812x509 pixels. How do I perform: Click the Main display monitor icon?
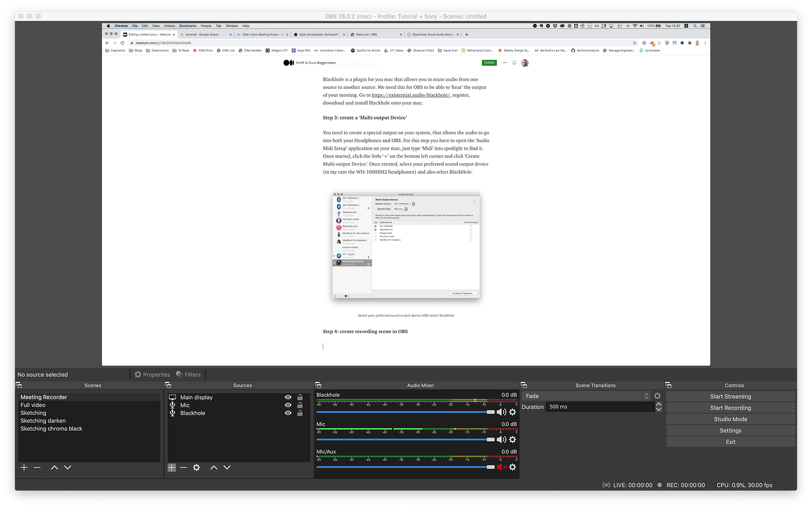coord(172,397)
